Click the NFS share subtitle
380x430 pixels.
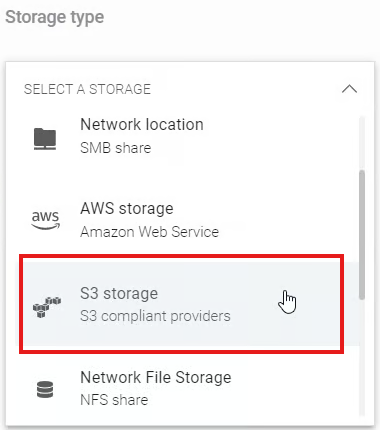[114, 400]
